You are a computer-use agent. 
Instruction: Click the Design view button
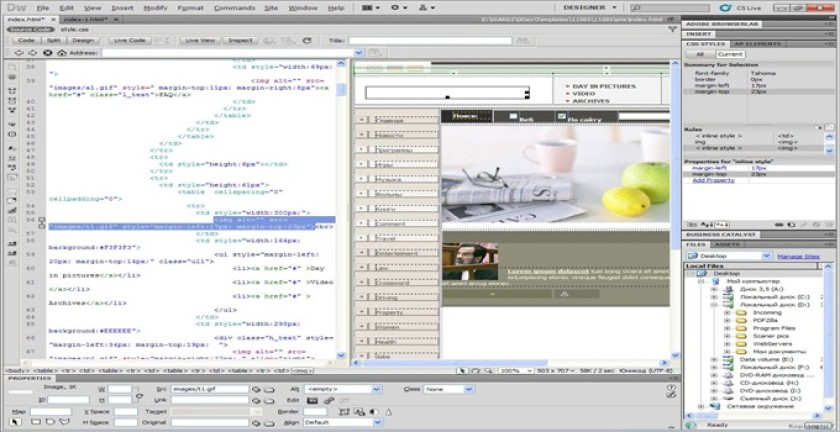[83, 40]
